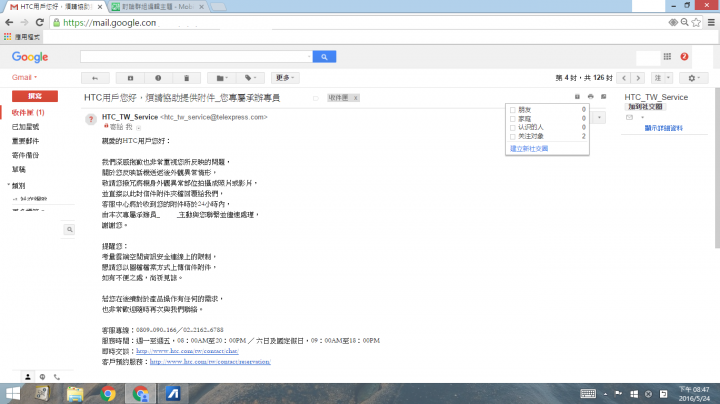Collapse the categories section in sidebar

tap(9, 185)
